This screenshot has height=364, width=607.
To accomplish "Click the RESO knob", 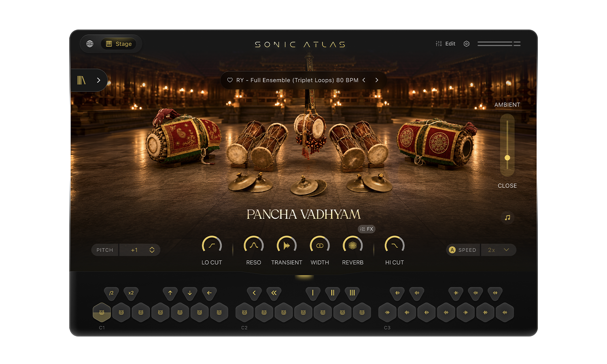I will click(x=254, y=245).
